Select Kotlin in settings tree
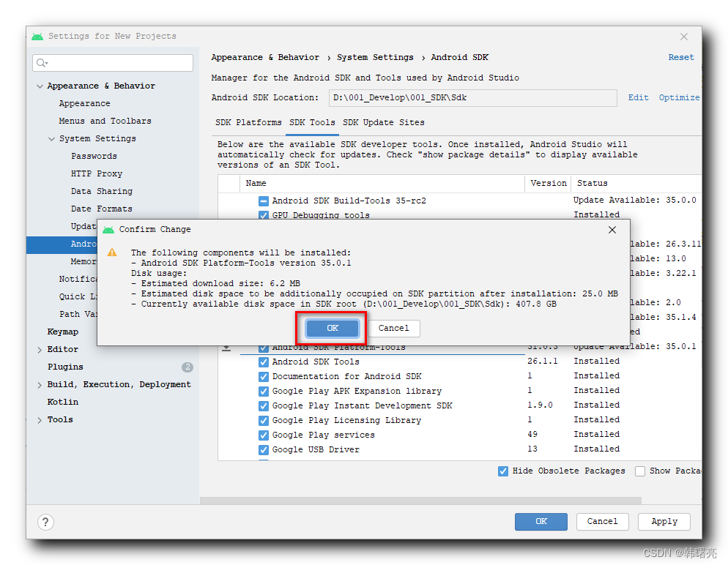728x565 pixels. pyautogui.click(x=63, y=403)
